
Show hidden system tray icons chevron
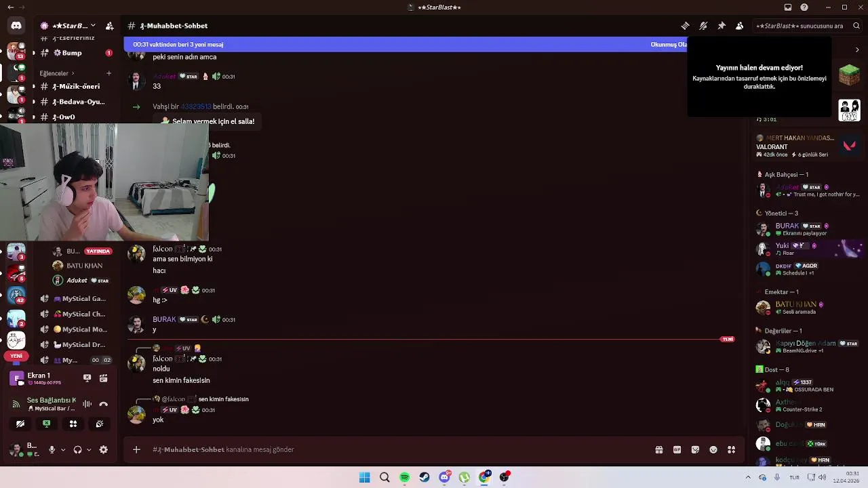pos(748,477)
